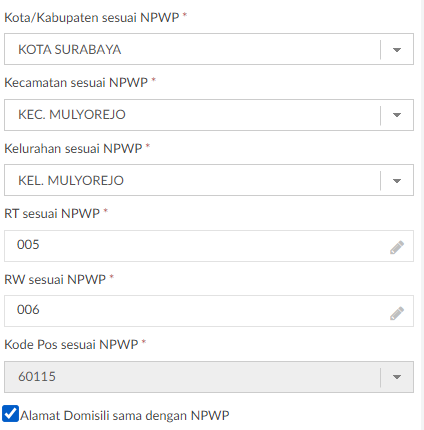
Task: Uncheck Alamat Domisili sama dengan NPWP checkbox
Action: pyautogui.click(x=10, y=414)
